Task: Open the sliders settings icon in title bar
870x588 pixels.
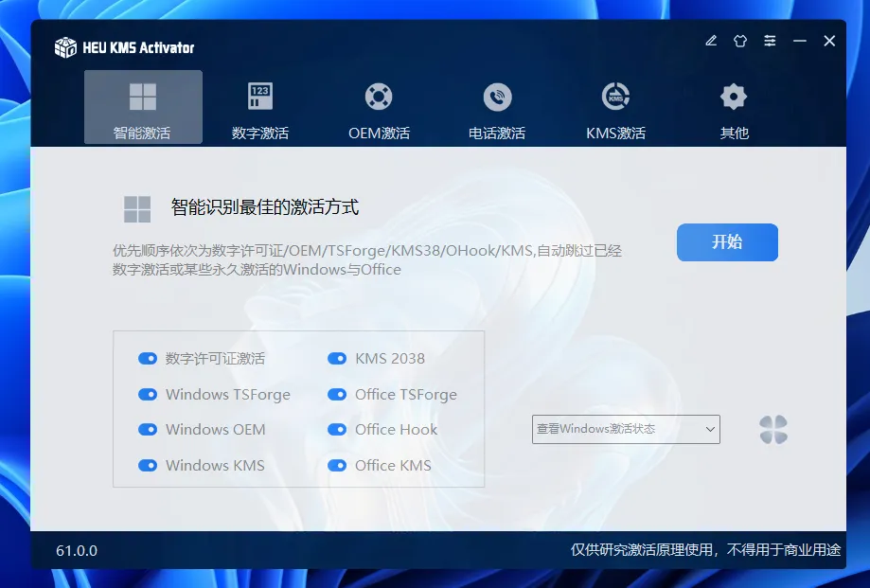Action: click(770, 41)
